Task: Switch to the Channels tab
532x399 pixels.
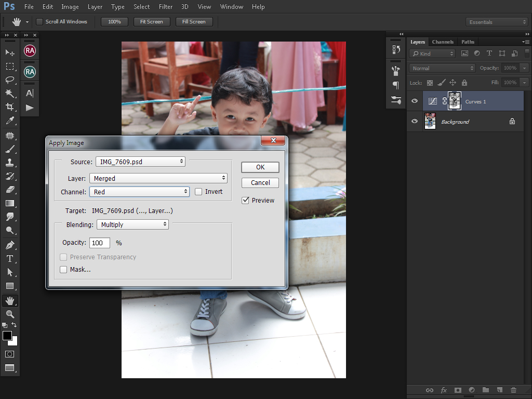Action: pos(443,42)
